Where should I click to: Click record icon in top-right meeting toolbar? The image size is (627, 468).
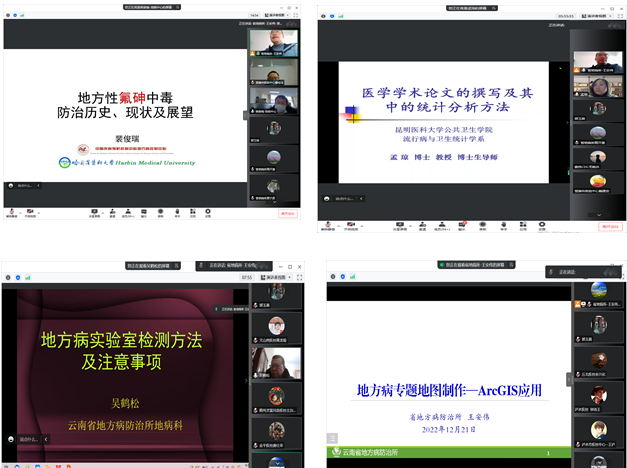483,226
